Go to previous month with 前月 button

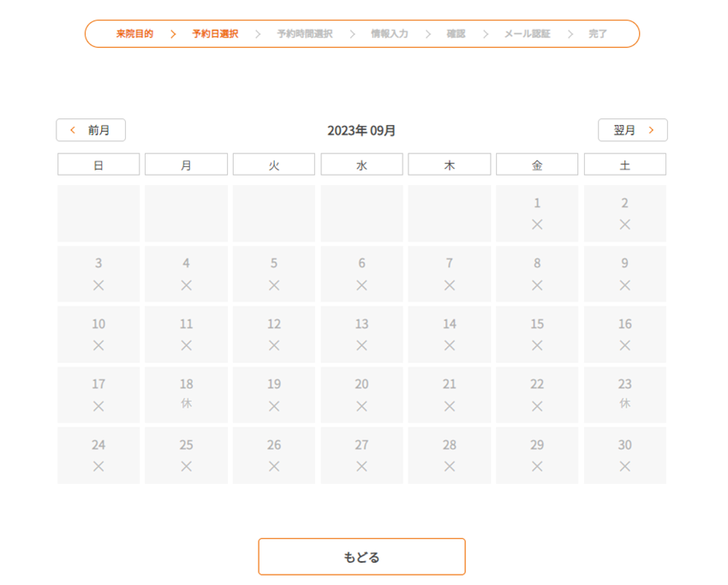(91, 130)
